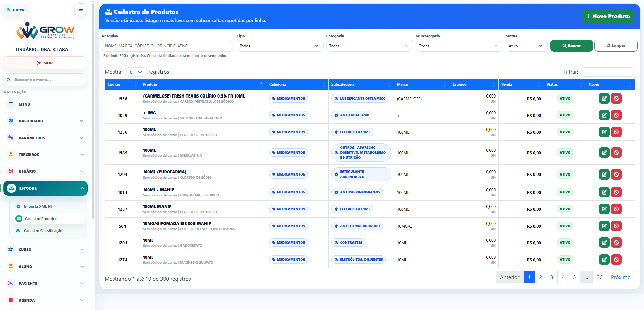Focus the Pesquisa search input field
Screen dimensions: 644x310
pyautogui.click(x=168, y=46)
